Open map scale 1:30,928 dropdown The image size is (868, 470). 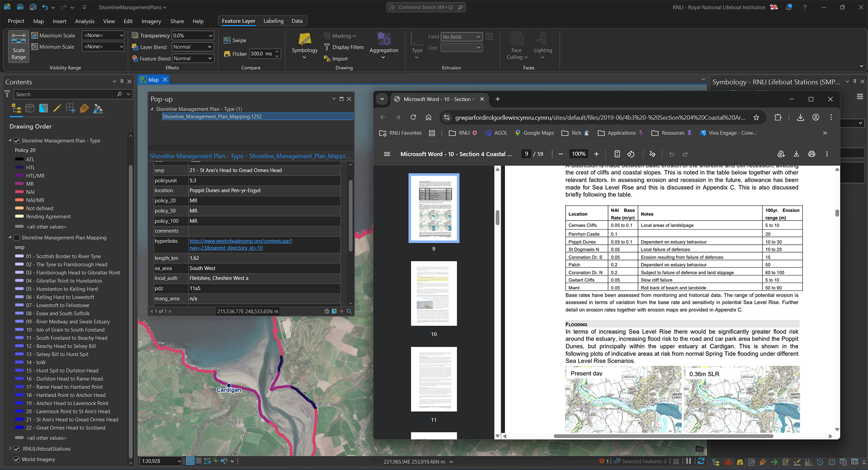(x=161, y=461)
